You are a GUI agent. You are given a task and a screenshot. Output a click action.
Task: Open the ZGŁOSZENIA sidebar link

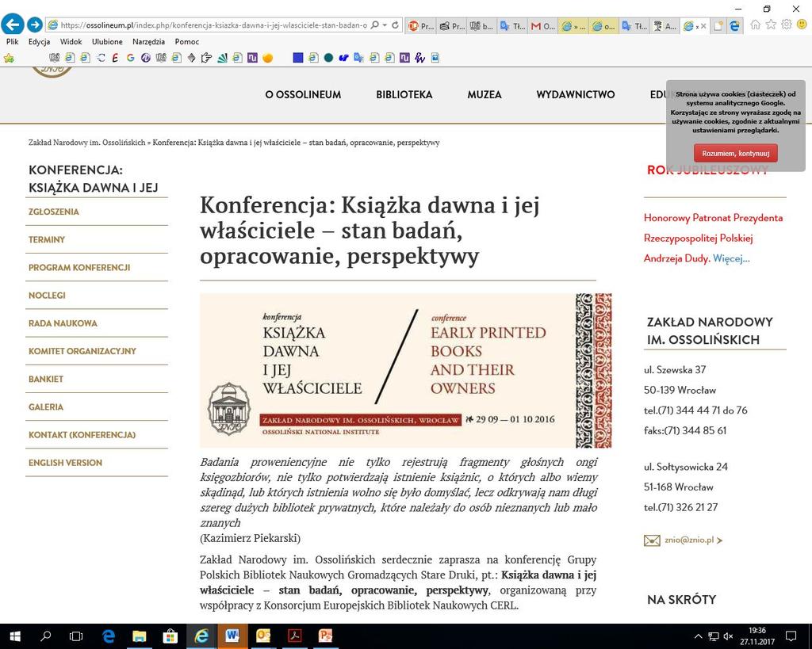(x=54, y=212)
